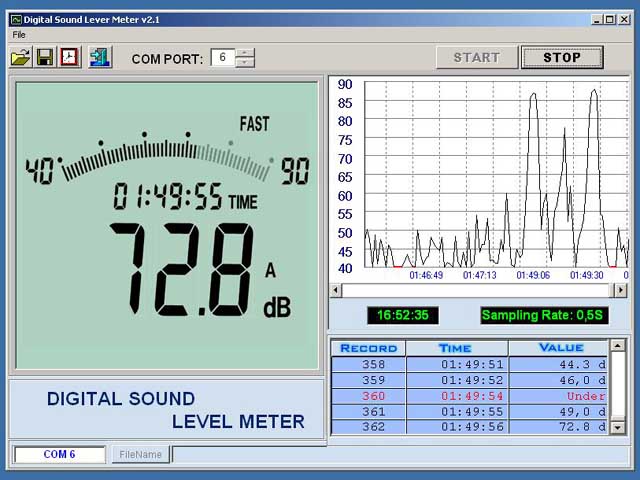This screenshot has width=640, height=480.
Task: Click time cell 01:49:56 in table
Action: tap(457, 427)
